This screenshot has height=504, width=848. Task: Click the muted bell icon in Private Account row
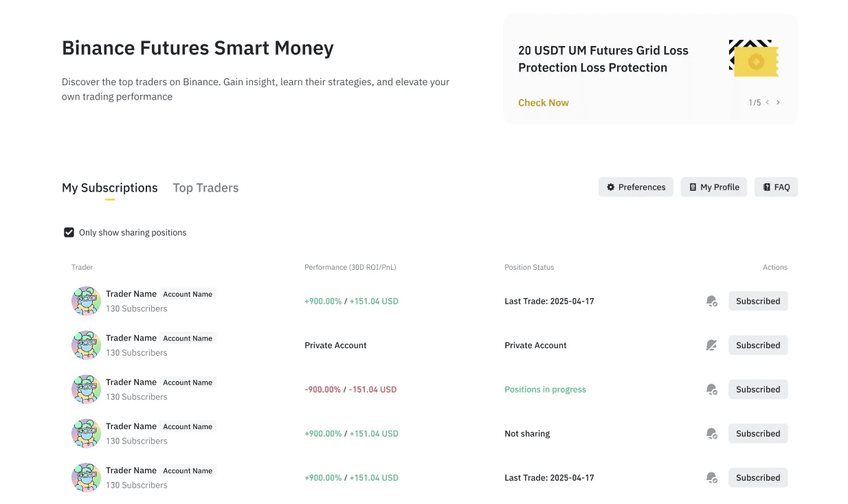click(711, 345)
